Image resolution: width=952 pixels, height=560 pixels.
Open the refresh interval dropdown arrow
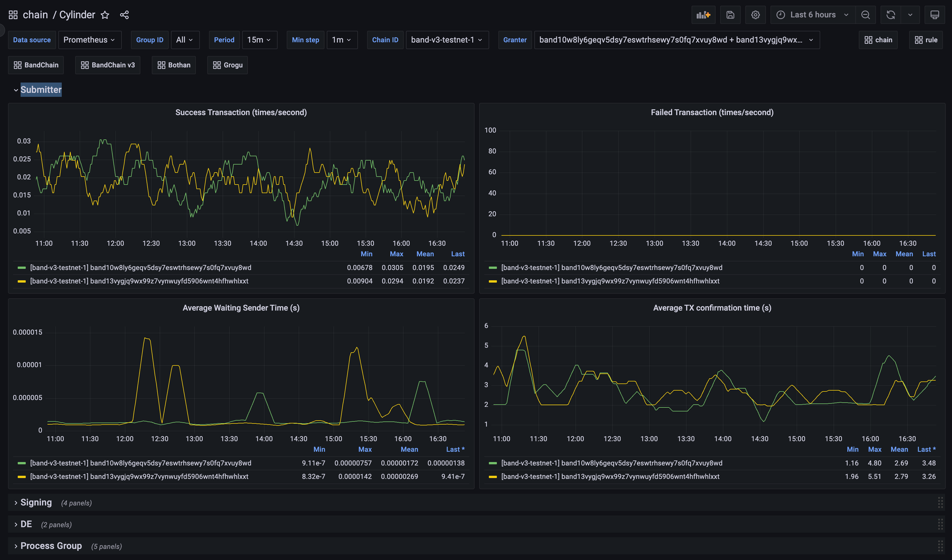click(x=911, y=15)
